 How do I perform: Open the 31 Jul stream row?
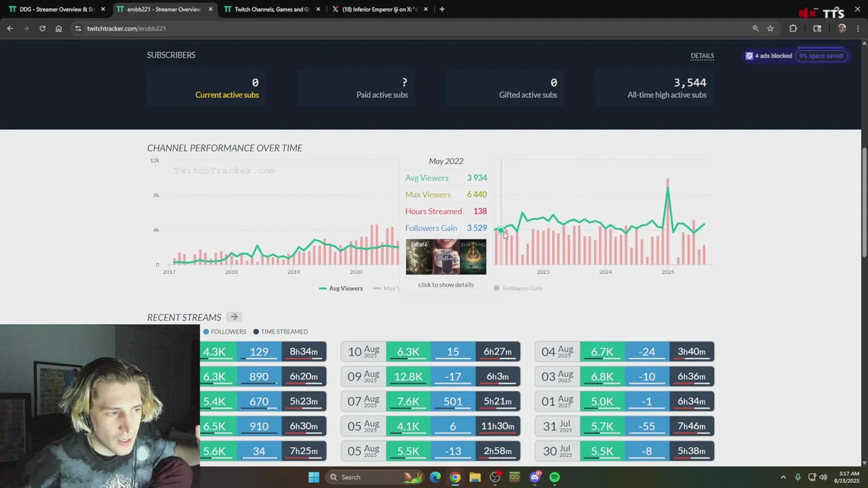click(x=625, y=426)
